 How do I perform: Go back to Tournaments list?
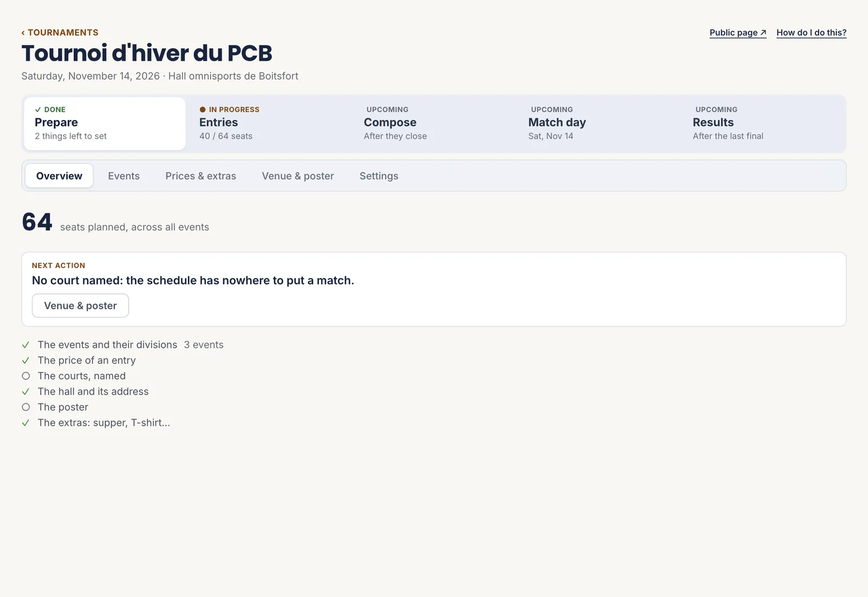coord(60,33)
